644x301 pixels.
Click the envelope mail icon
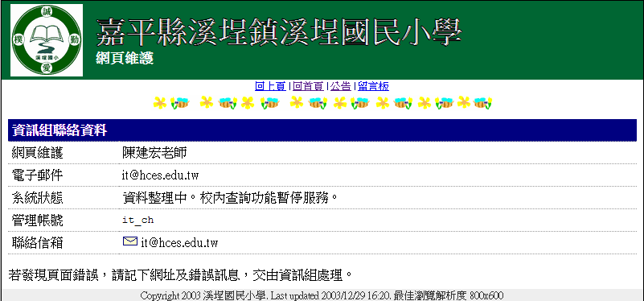(x=129, y=241)
